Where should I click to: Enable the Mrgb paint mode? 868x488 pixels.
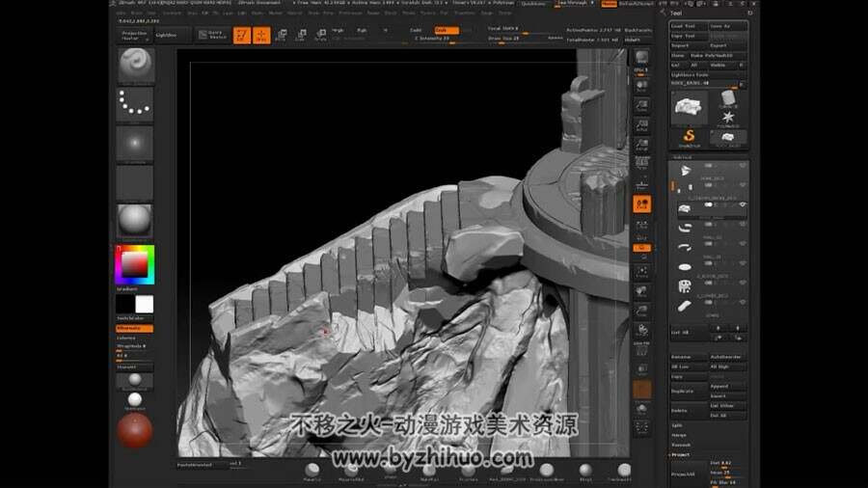point(338,31)
